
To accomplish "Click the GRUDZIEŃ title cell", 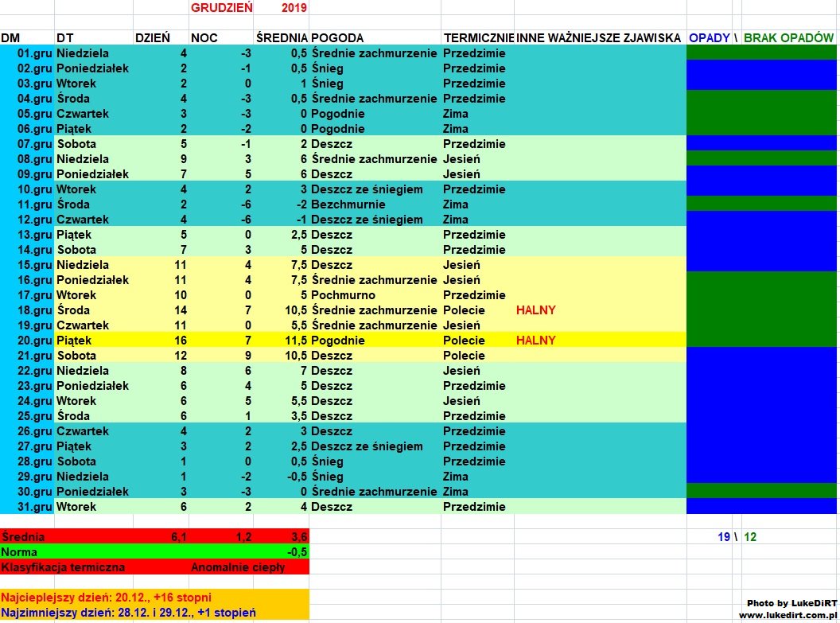I will pos(220,7).
